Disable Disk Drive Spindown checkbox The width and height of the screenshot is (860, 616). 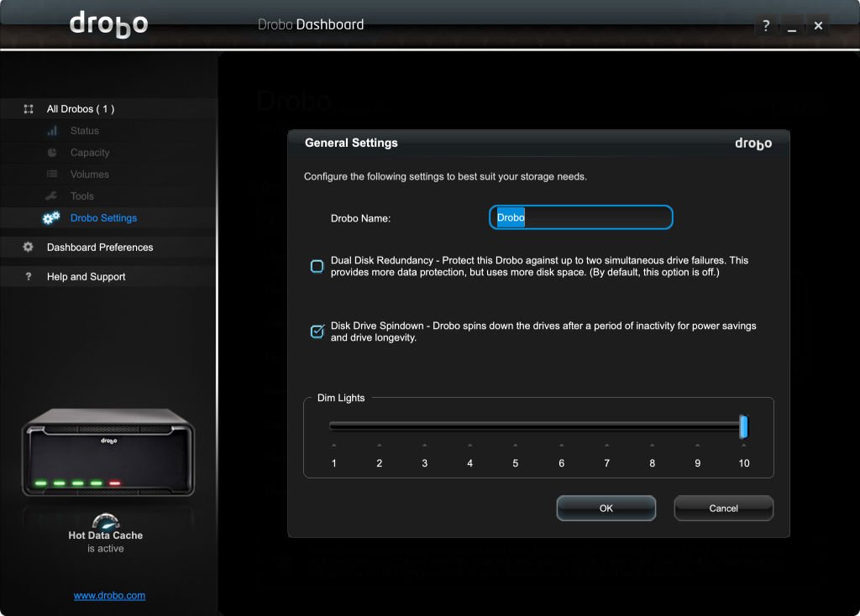click(x=317, y=331)
